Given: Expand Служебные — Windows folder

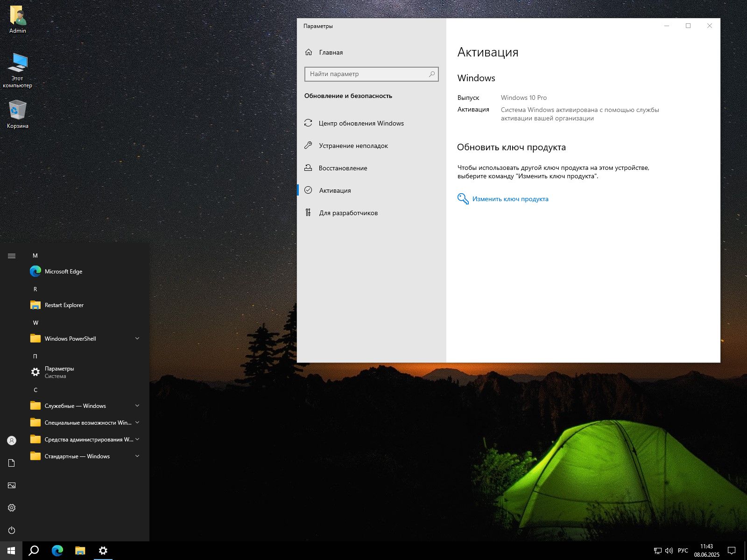Looking at the screenshot, I should coord(86,406).
